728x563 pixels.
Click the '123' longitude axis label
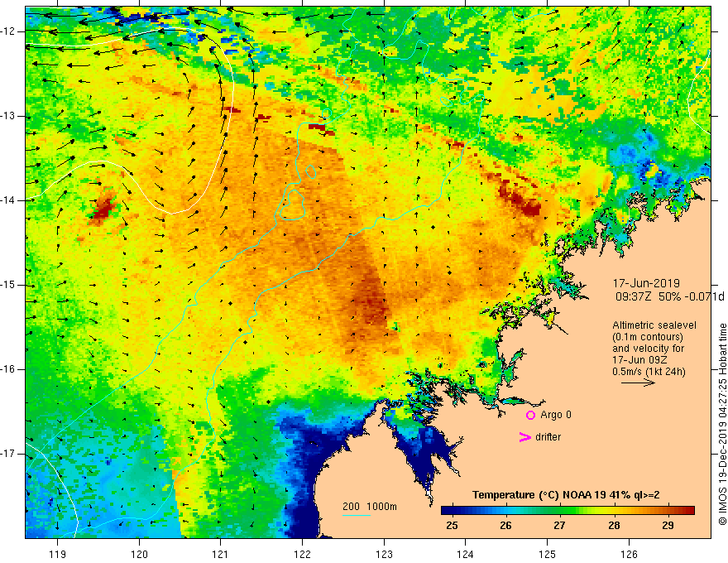pyautogui.click(x=384, y=554)
